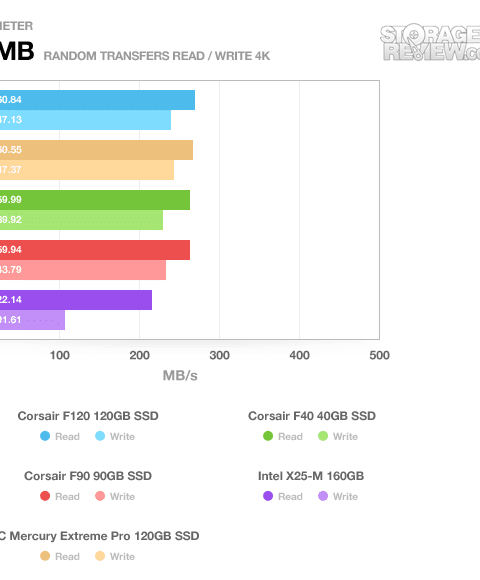Click the Write label under Corsair F40
Viewport: 480px width, 580px height.
coord(345,436)
